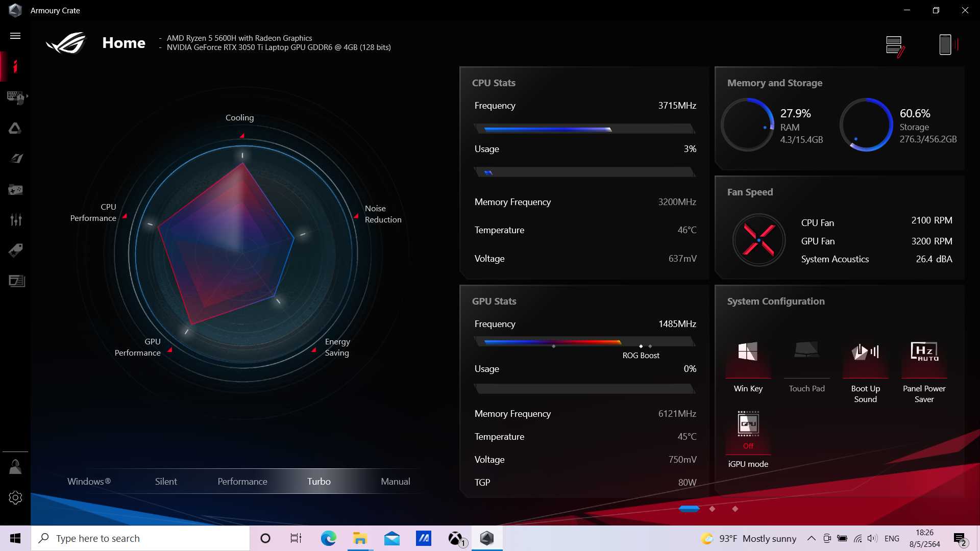Go to the second dashboard page indicator
The height and width of the screenshot is (551, 980).
click(712, 509)
